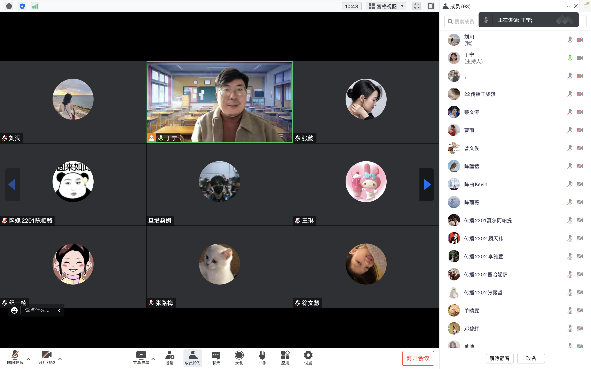Click the orange icon at top right corner
Image resolution: width=591 pixels, height=369 pixels.
[x=587, y=3]
